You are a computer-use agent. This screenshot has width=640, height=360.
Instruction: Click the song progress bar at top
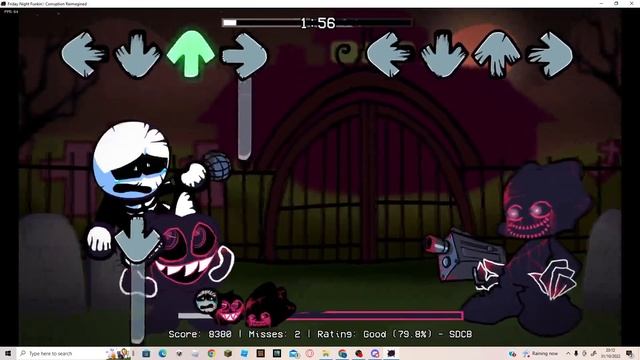(317, 23)
